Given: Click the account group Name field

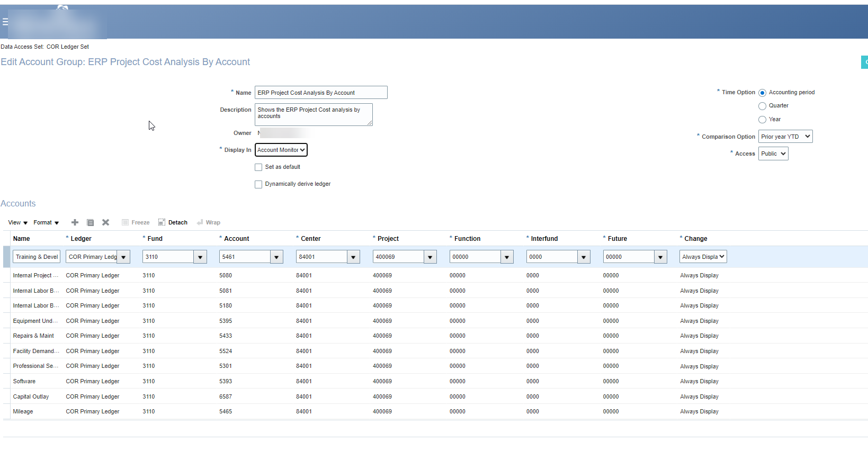Looking at the screenshot, I should (x=321, y=93).
